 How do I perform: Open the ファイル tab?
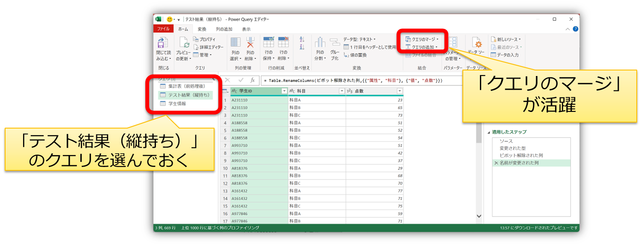pos(163,29)
